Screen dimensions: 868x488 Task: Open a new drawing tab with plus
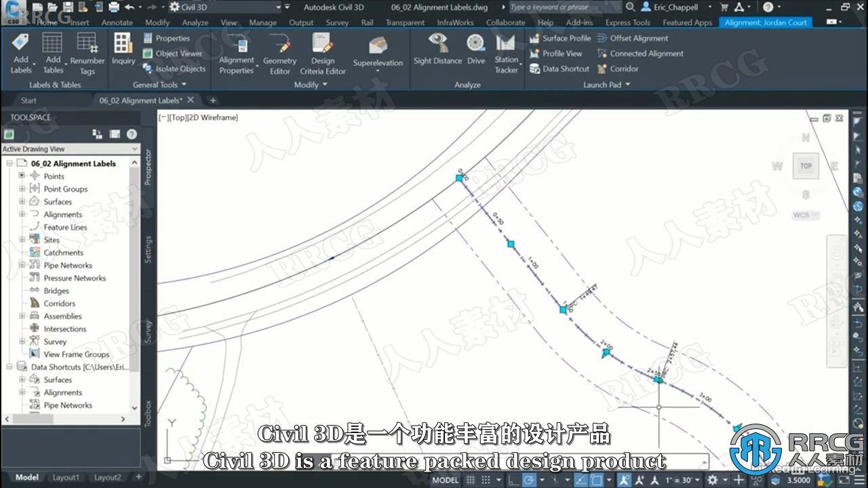click(212, 100)
